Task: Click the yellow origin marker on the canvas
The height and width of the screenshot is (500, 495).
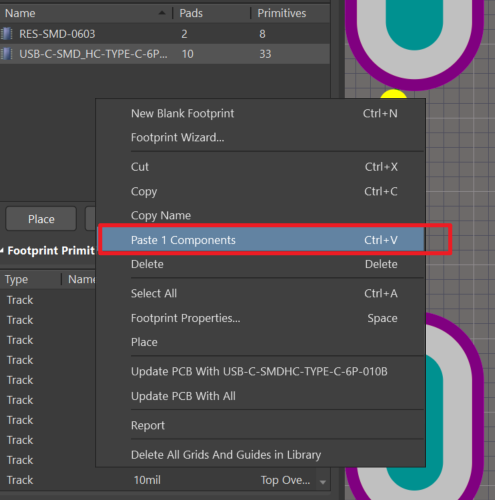Action: [394, 94]
